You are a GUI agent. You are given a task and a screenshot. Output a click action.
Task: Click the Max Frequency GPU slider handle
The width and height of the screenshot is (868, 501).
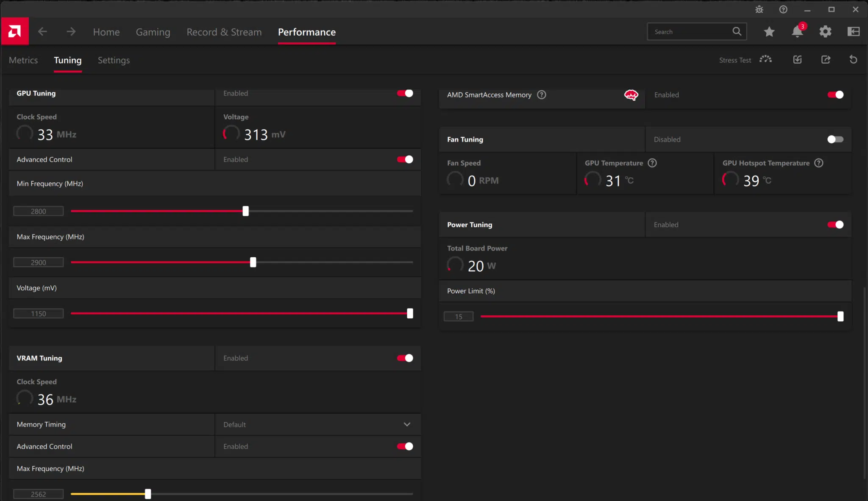coord(253,262)
